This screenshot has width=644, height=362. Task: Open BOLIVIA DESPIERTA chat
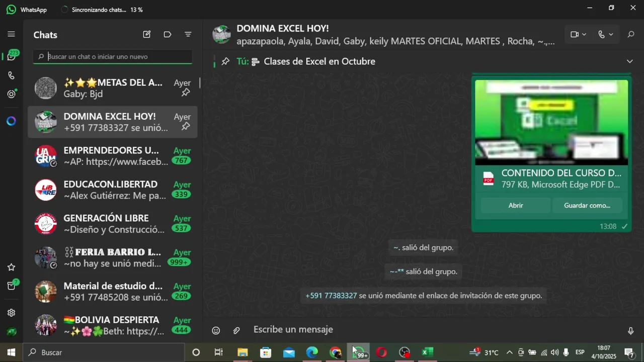(113, 325)
